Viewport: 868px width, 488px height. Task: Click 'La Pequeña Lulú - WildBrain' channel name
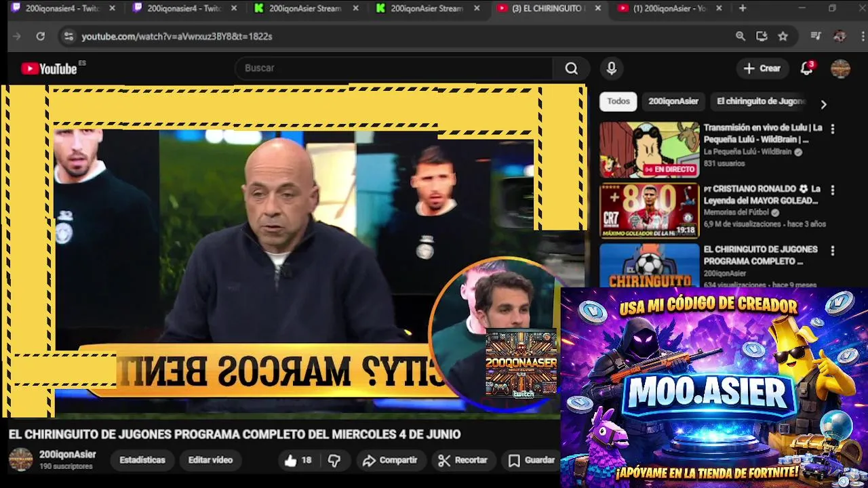click(747, 152)
